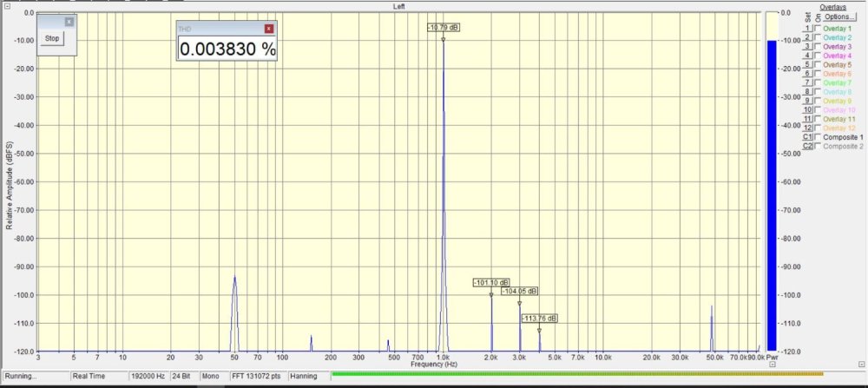This screenshot has height=388, width=868.
Task: Toggle the Composite 1 checkbox
Action: pyautogui.click(x=817, y=137)
